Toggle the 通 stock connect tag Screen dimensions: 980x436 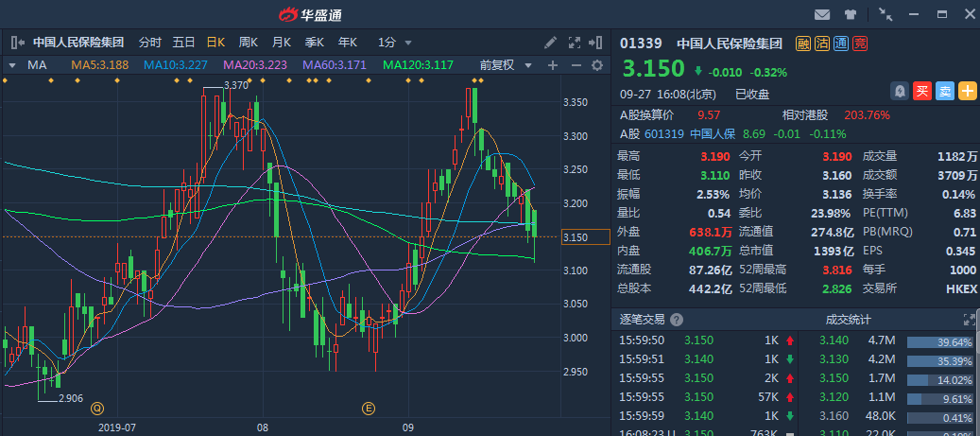pyautogui.click(x=841, y=43)
